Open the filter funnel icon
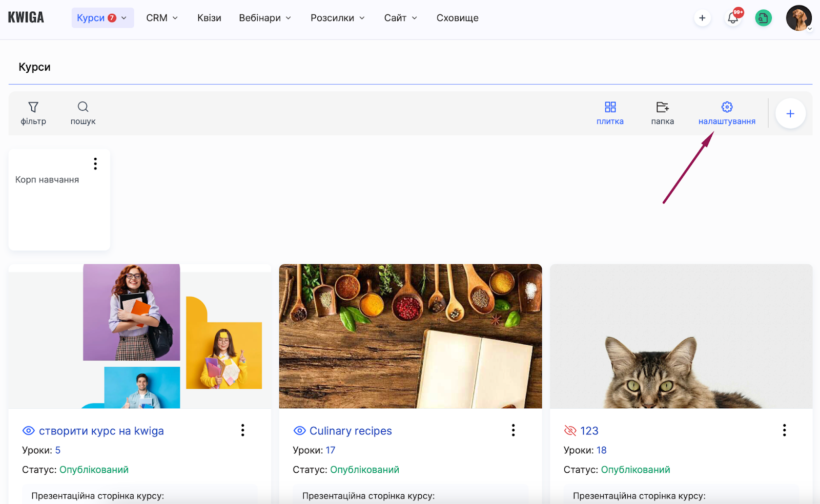 [x=33, y=107]
